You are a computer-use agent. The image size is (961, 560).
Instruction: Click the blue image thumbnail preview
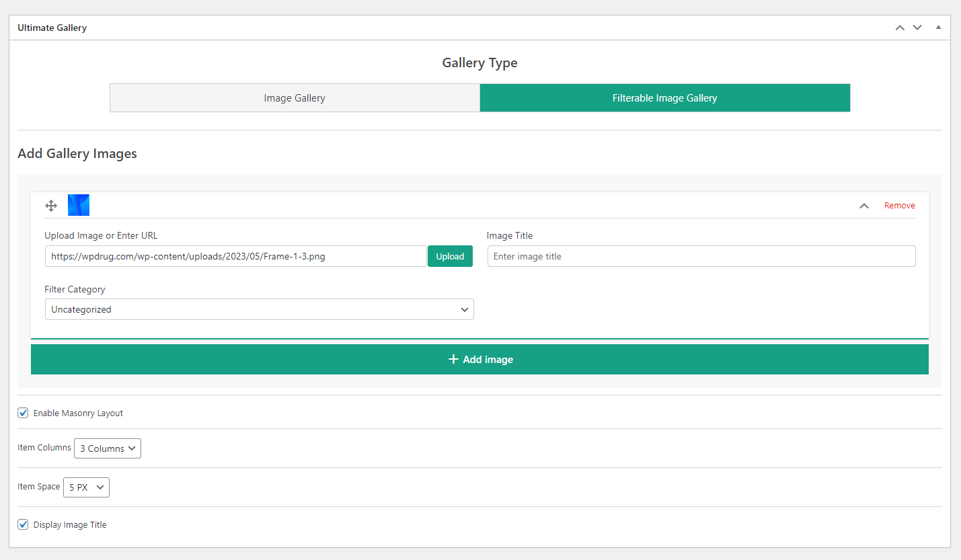(79, 205)
